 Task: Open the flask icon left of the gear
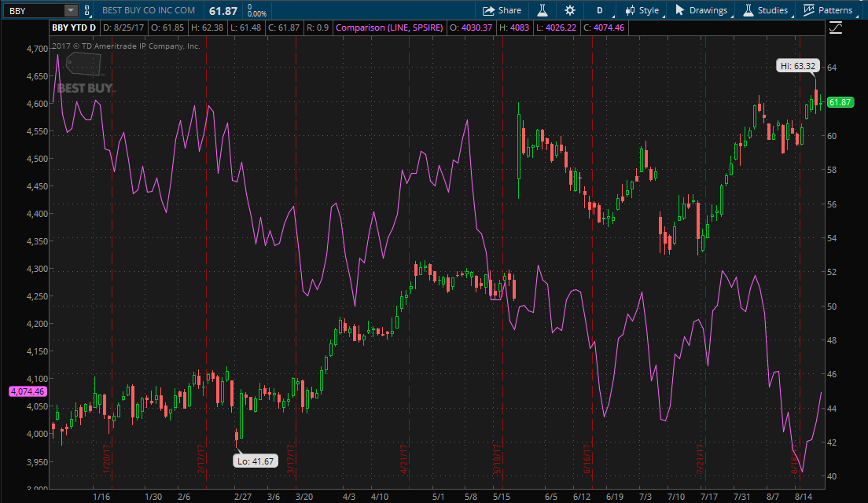pyautogui.click(x=542, y=10)
